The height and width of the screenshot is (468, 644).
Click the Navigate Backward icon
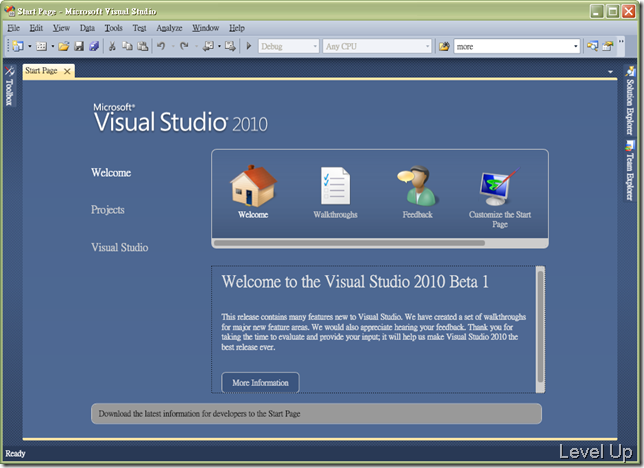(208, 46)
